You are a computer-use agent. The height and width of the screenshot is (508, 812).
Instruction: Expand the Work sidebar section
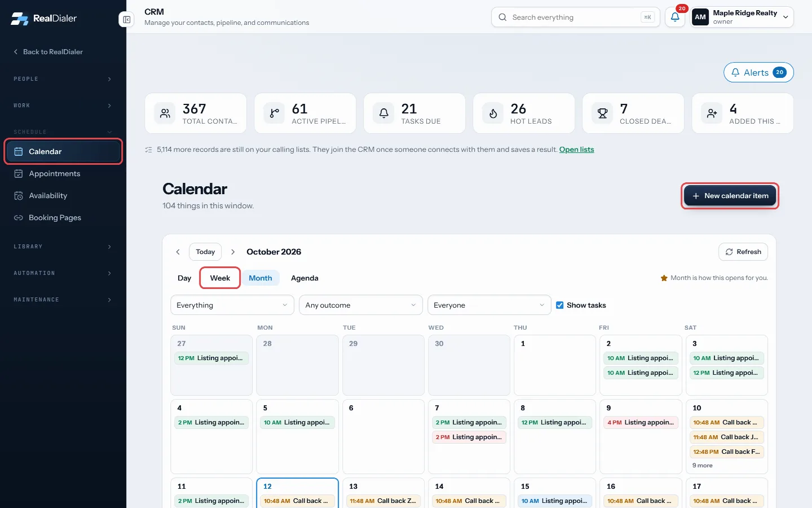(x=63, y=106)
